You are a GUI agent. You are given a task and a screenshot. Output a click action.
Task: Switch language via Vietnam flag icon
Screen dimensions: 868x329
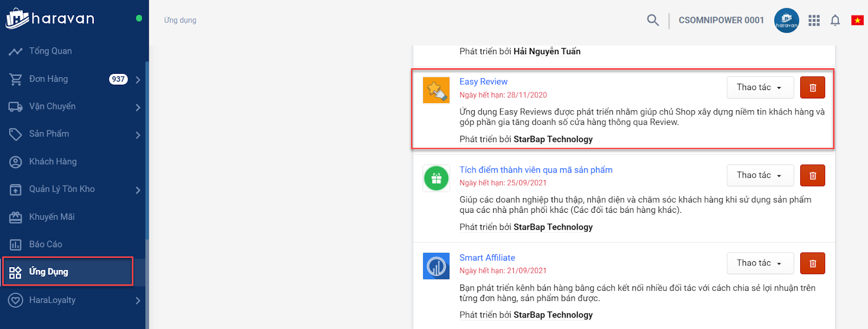coord(857,20)
